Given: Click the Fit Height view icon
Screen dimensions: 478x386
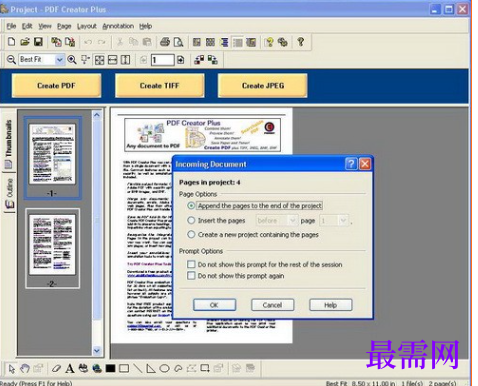Looking at the screenshot, I should tap(125, 60).
